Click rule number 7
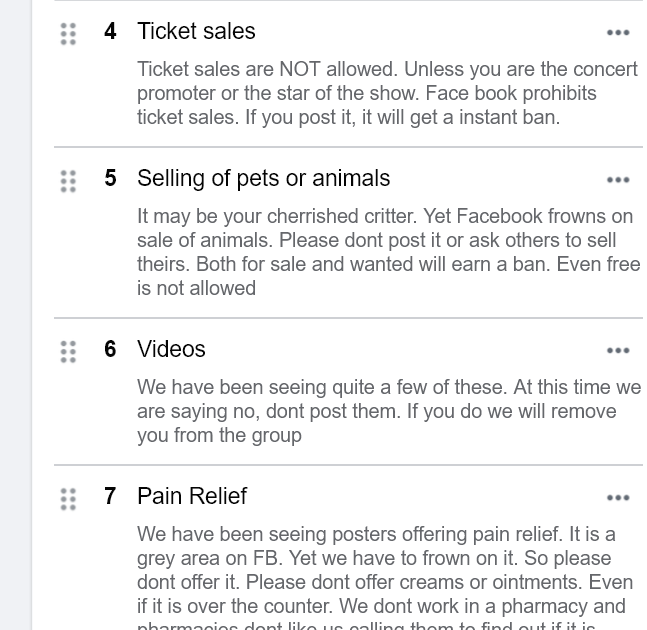Viewport: 647px width, 630px height. (x=110, y=497)
